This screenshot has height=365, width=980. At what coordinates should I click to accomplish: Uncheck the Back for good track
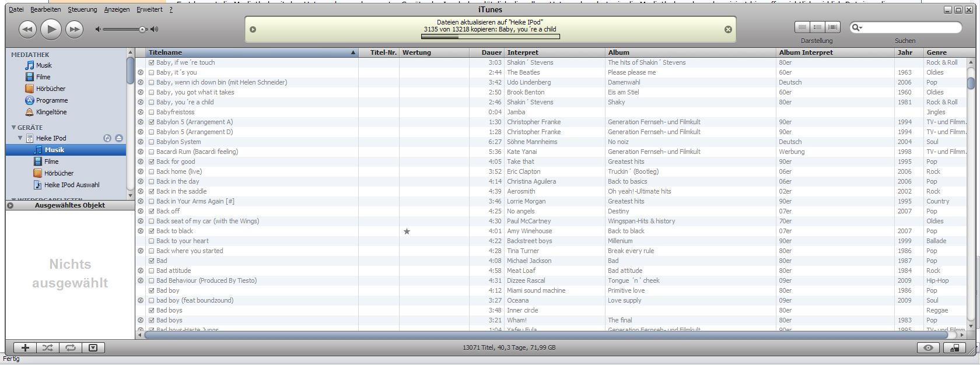click(152, 162)
